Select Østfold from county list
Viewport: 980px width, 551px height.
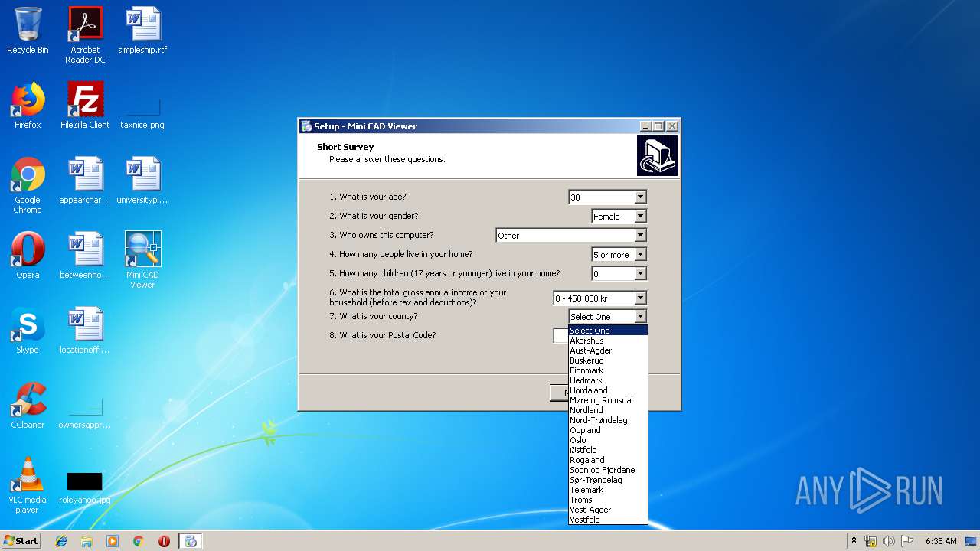(x=608, y=450)
